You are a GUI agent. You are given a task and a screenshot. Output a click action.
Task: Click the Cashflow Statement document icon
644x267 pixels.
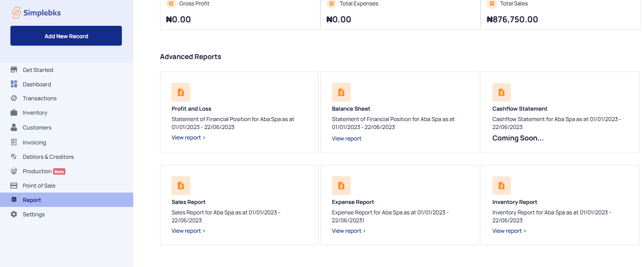point(501,92)
